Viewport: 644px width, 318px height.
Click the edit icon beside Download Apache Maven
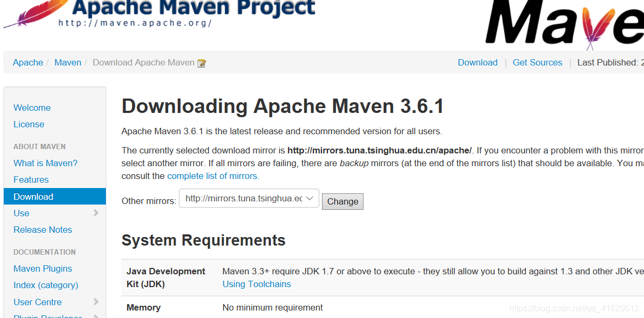[202, 63]
